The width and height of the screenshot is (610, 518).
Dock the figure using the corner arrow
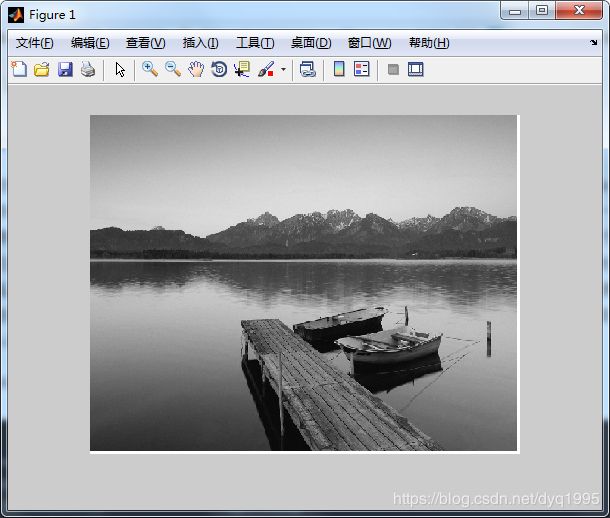pos(593,42)
